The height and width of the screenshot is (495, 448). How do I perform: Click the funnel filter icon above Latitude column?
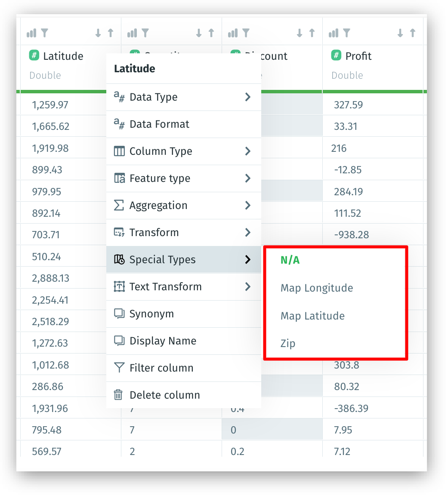(45, 32)
